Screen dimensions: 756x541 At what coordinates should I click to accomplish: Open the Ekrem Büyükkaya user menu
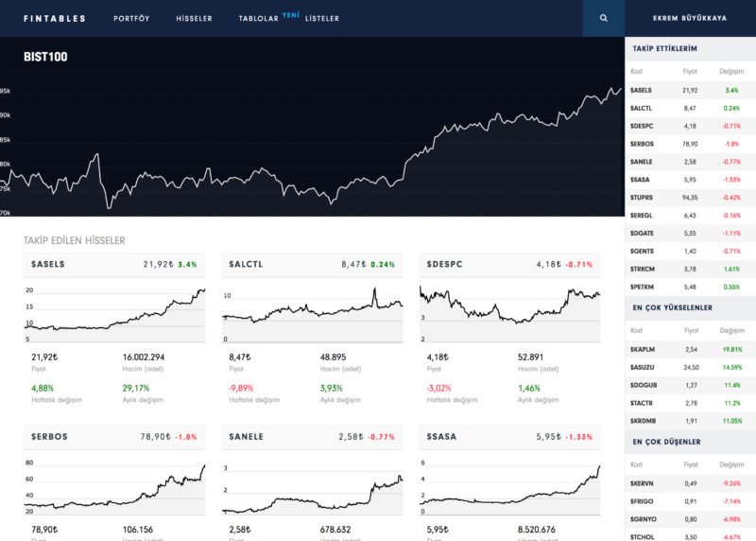pos(690,18)
